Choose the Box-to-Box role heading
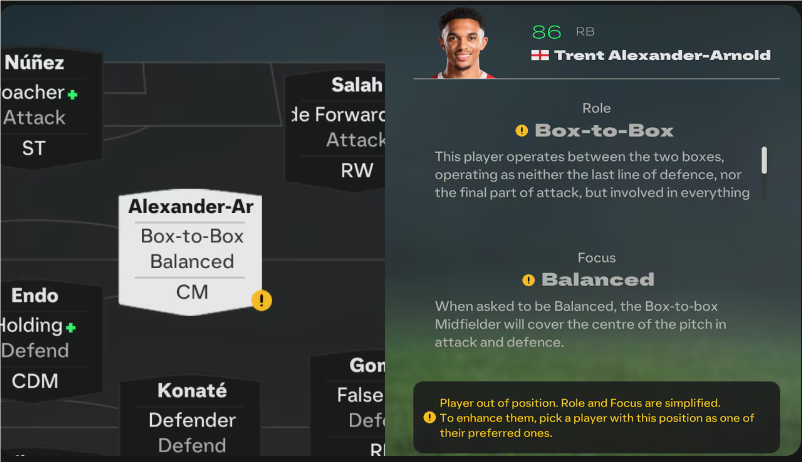This screenshot has width=802, height=462. [604, 131]
